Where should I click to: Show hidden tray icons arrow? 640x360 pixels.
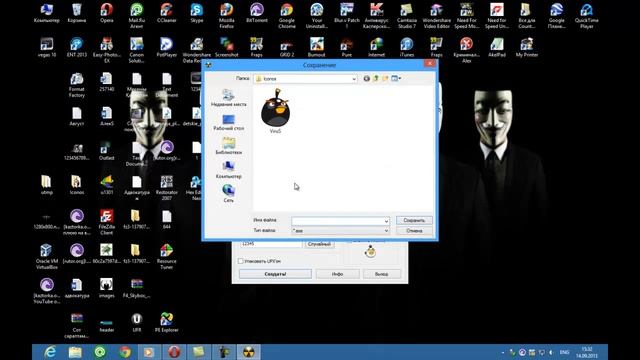point(503,352)
